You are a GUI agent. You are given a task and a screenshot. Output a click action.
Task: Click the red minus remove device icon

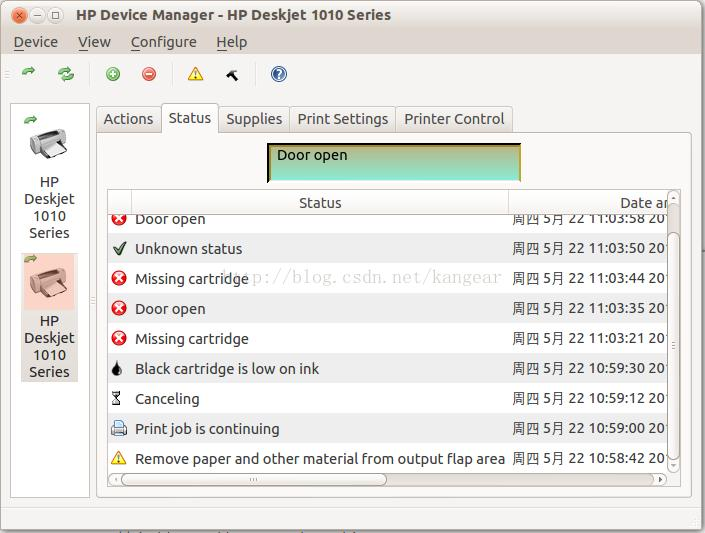pos(149,74)
